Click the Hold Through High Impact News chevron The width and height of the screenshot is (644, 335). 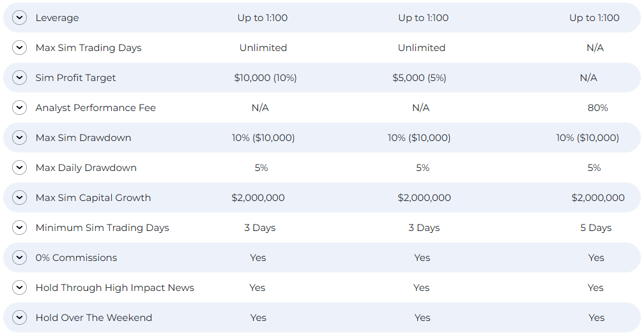(19, 287)
